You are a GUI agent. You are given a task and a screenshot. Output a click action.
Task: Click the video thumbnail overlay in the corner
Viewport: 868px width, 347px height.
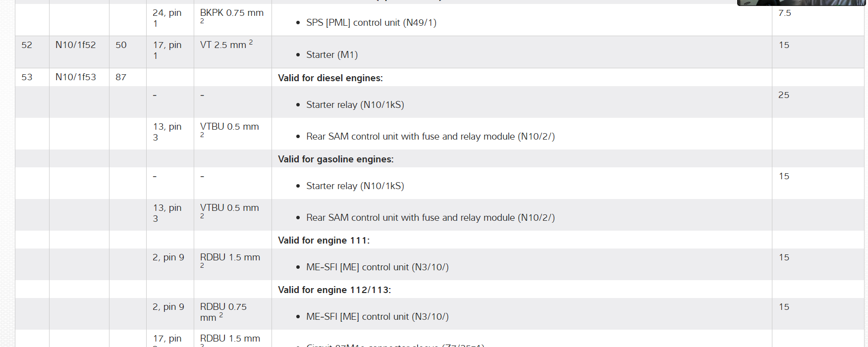click(801, 2)
